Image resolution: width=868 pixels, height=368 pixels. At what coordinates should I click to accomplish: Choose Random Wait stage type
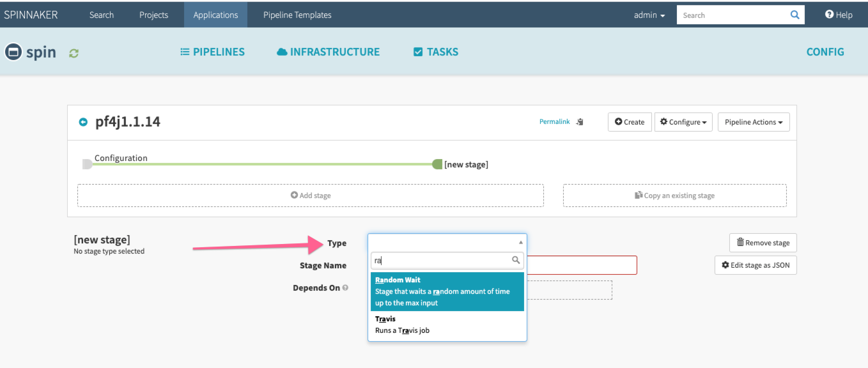[447, 291]
